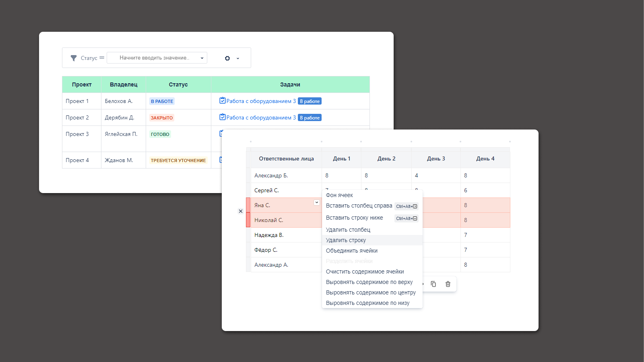Click the equals operator next to Статус
The image size is (644, 362).
tap(102, 58)
